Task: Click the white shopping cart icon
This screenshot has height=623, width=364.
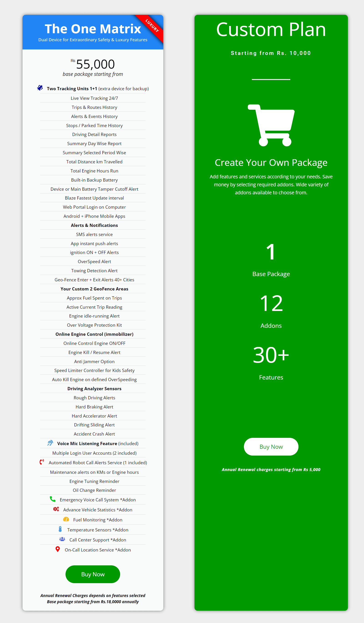Action: [x=271, y=125]
